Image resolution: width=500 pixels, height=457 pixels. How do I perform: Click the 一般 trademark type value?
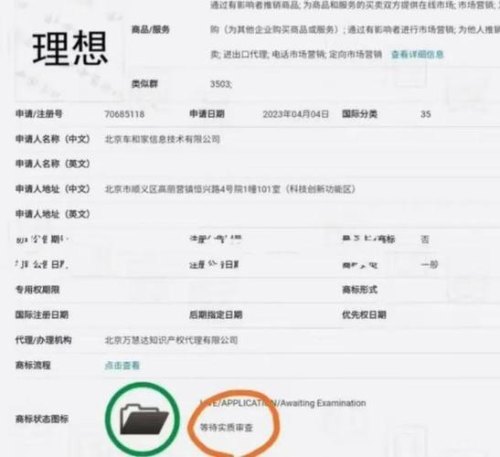pos(429,265)
